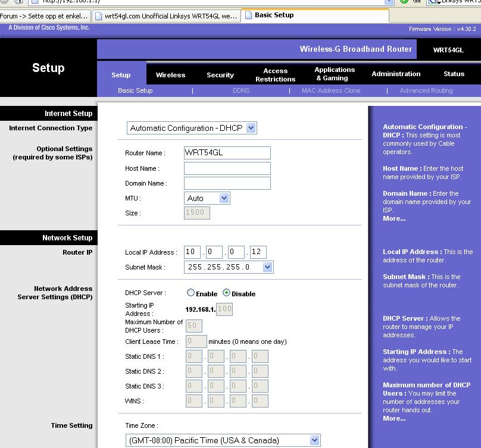The height and width of the screenshot is (448, 481).
Task: Open the Administration tab
Action: (x=396, y=74)
